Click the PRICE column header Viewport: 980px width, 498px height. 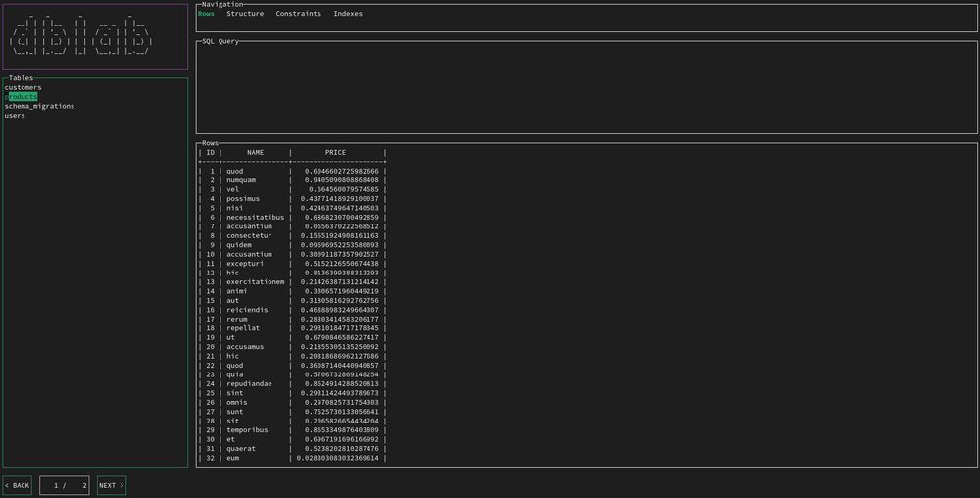(335, 153)
